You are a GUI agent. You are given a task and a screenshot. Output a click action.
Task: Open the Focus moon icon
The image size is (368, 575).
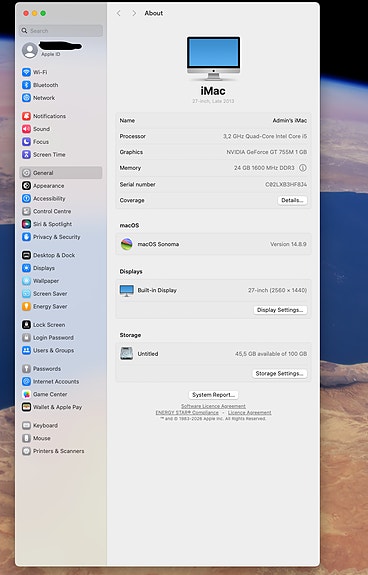point(26,142)
